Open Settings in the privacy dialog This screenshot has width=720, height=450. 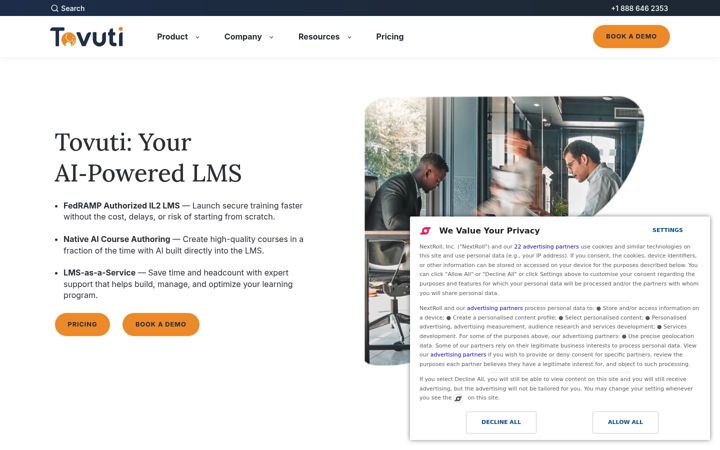pos(667,230)
